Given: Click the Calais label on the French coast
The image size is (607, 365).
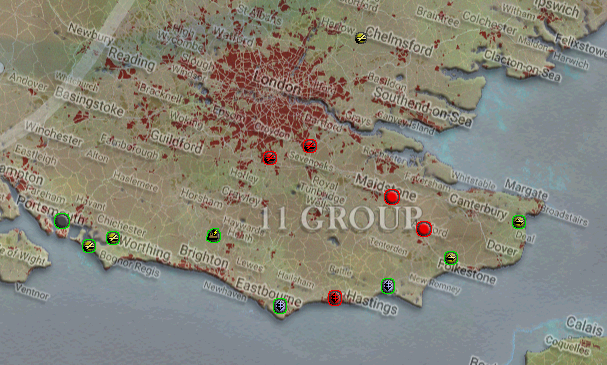Looking at the screenshot, I should pos(585,326).
